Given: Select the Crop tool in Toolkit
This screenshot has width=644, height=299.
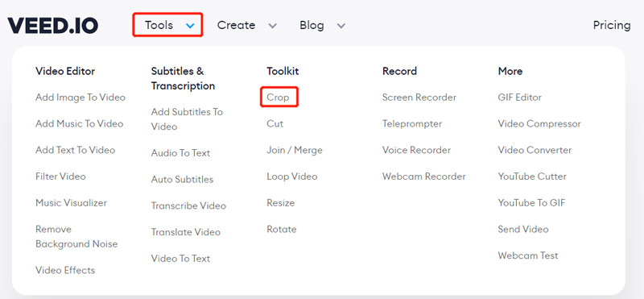Looking at the screenshot, I should click(x=278, y=98).
